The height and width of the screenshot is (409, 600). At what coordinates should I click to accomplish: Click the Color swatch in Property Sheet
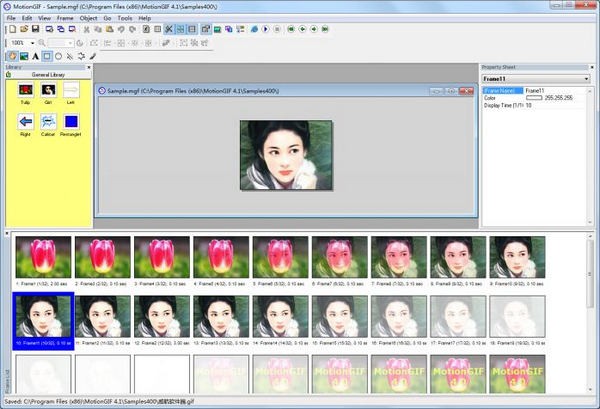(533, 98)
